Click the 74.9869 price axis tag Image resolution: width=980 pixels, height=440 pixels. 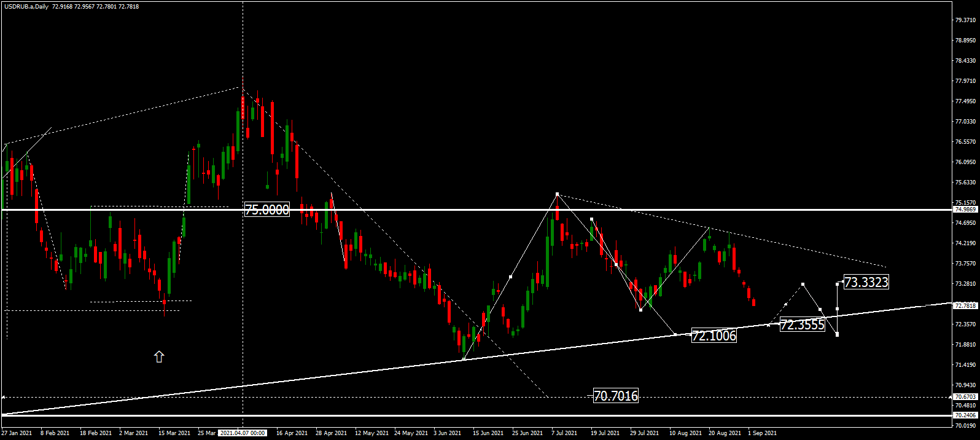click(965, 210)
